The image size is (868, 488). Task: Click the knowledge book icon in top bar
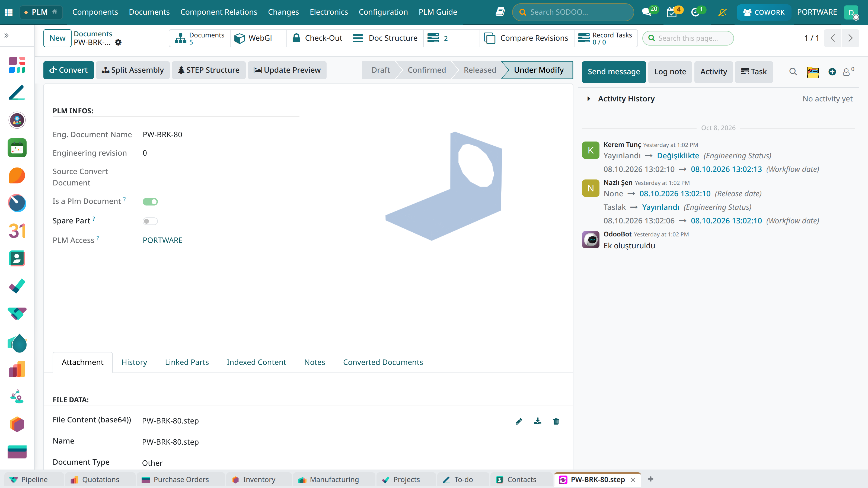(x=500, y=12)
